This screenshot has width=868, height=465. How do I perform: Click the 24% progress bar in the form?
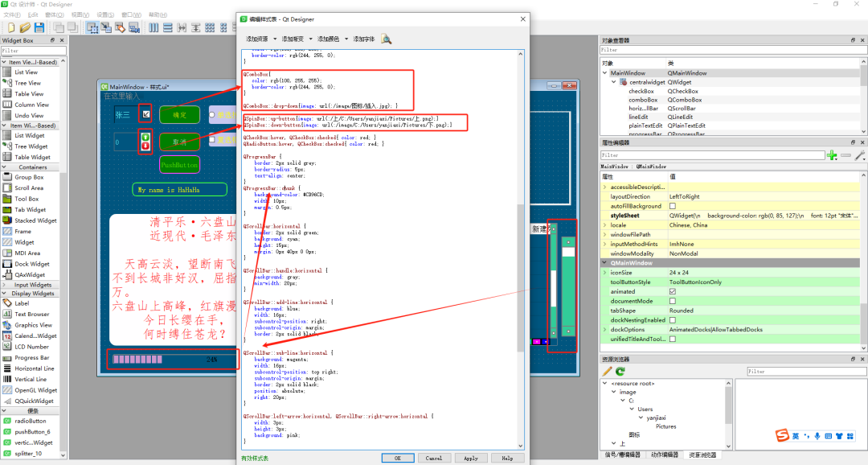coord(172,359)
